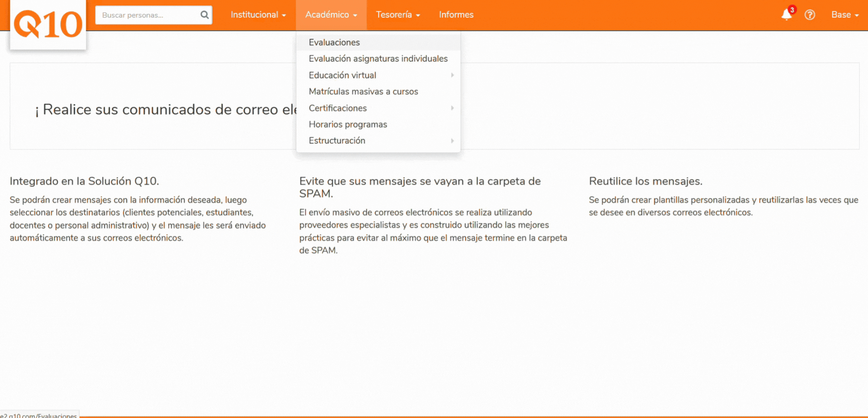
Task: Select Evaluación asignaturas individuales
Action: [378, 58]
